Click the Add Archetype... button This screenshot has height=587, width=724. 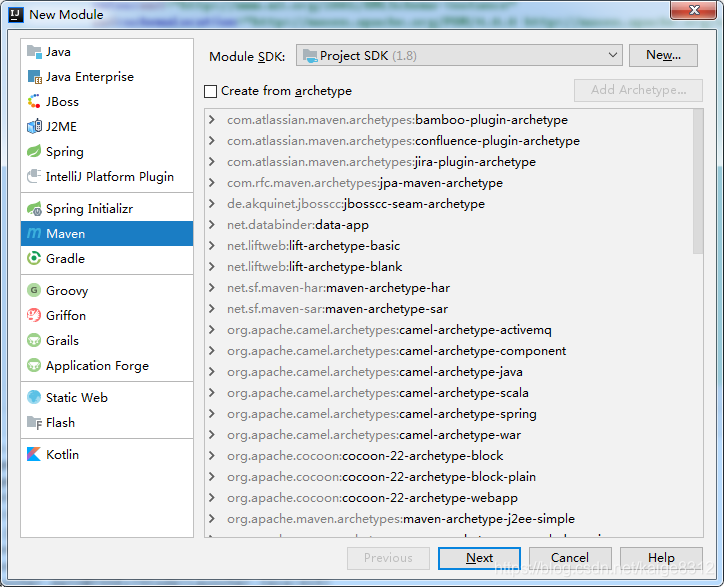(x=639, y=90)
